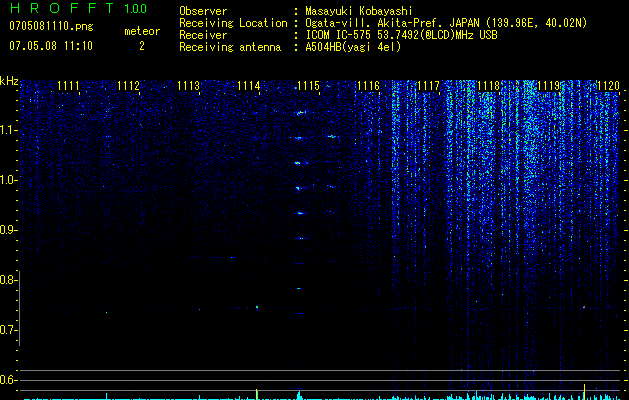629x400 pixels.
Task: Click the 0.7 frequency axis label
Action: [x=7, y=330]
